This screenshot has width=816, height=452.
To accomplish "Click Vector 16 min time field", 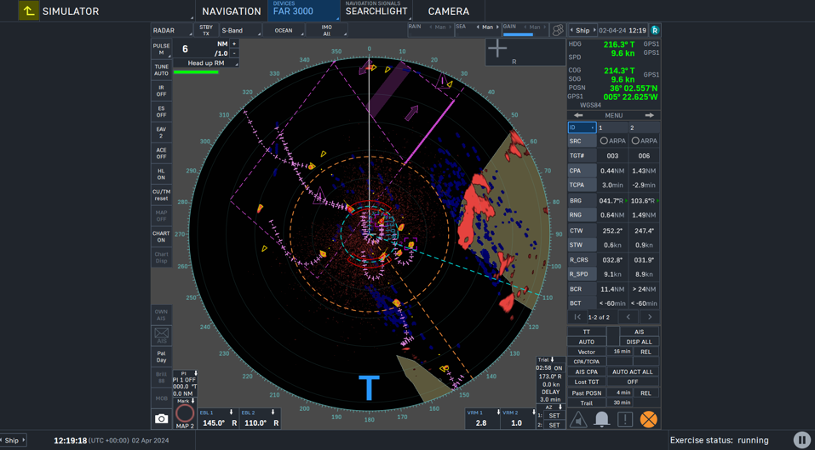I will point(622,352).
